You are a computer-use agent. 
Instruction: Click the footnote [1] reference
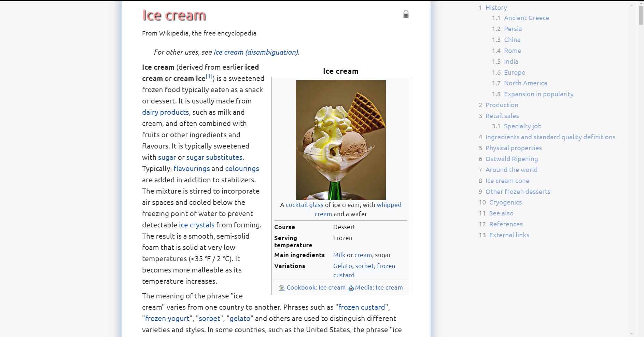[209, 76]
